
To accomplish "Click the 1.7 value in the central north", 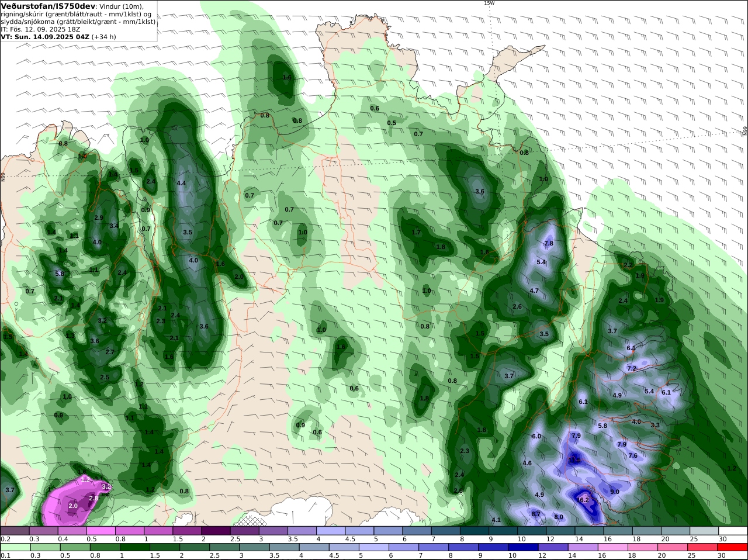I will pyautogui.click(x=417, y=232).
